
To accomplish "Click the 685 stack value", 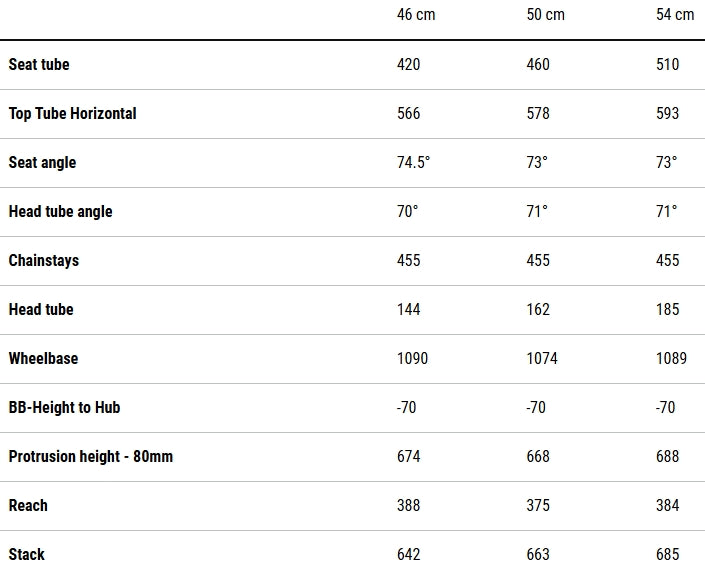I will point(668,554).
